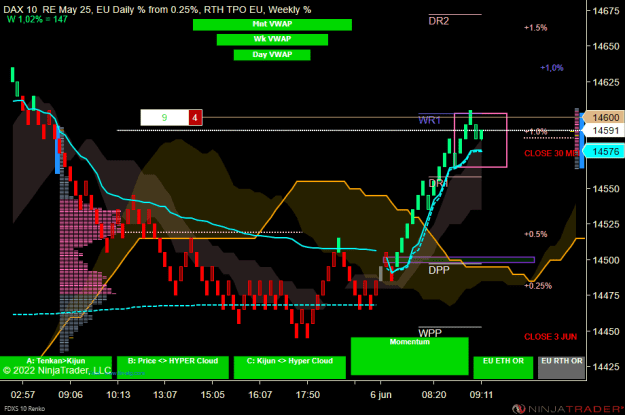Click the 14500 price axis label
625x415 pixels.
pos(606,260)
